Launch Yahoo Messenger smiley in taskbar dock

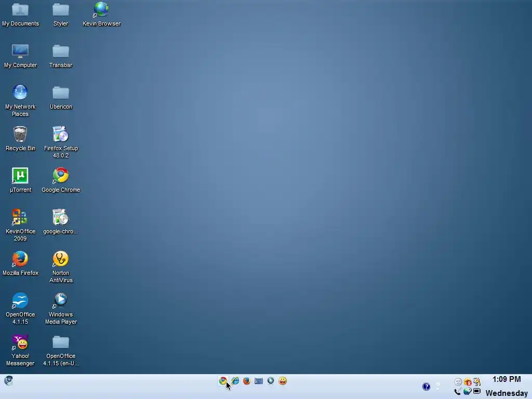283,381
